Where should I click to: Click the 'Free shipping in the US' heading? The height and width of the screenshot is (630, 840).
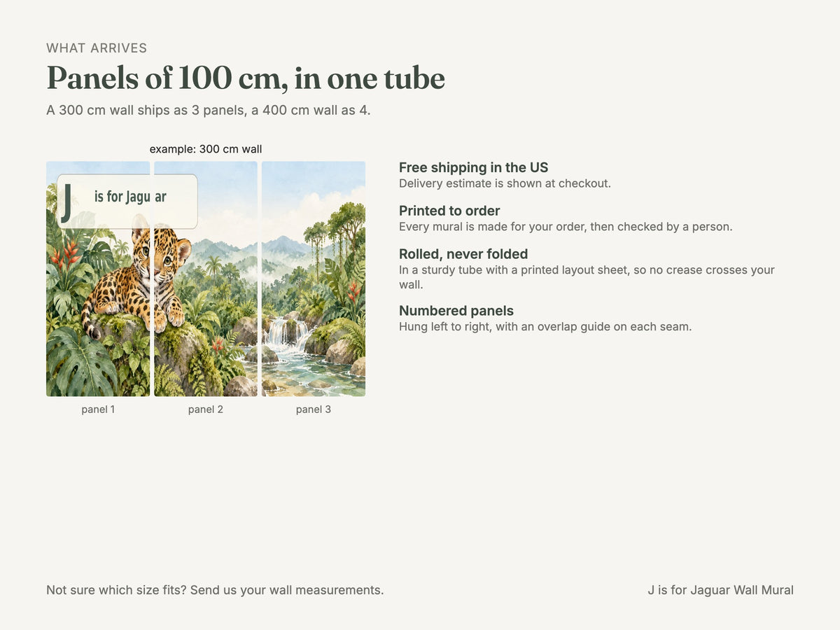[474, 167]
